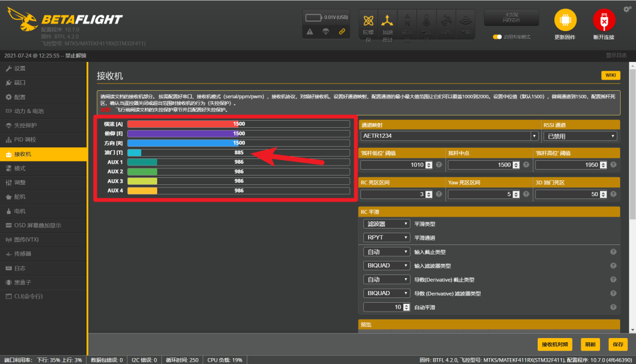
Task: Open options via top-right gear icon
Action: [627, 9]
